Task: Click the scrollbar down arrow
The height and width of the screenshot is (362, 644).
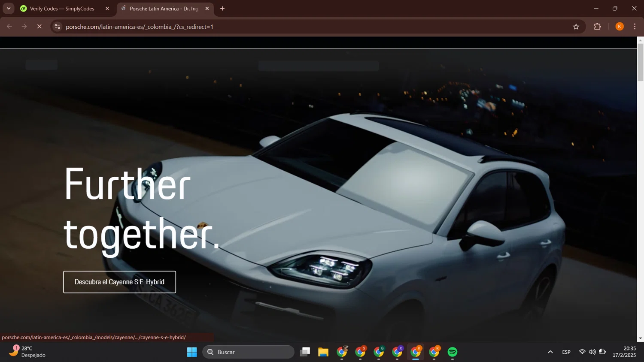Action: (640, 338)
